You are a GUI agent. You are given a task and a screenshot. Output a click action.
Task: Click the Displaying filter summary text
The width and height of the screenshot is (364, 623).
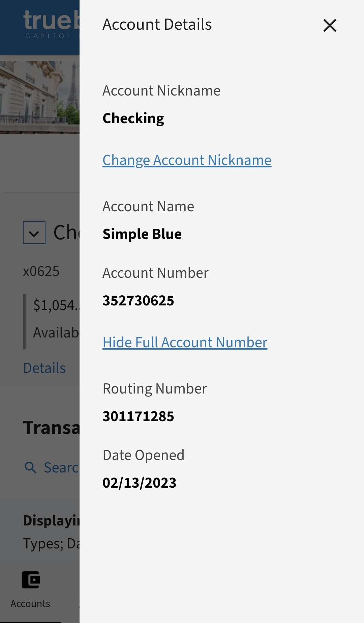51,520
